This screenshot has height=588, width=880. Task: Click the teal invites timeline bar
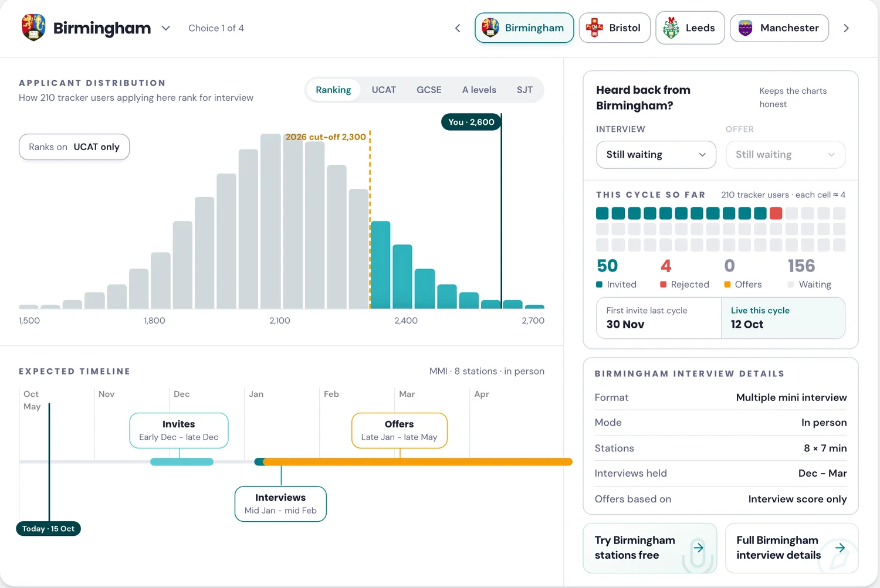pos(182,462)
